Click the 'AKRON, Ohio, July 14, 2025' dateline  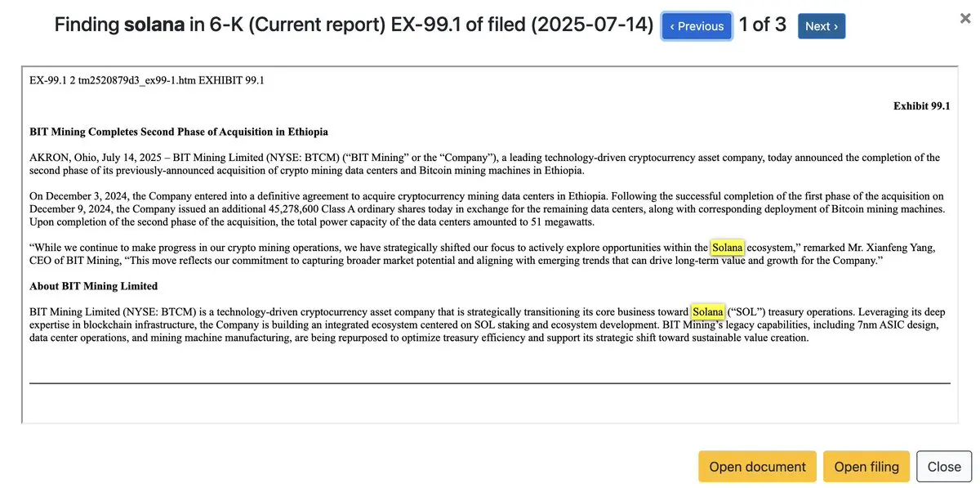click(x=97, y=158)
